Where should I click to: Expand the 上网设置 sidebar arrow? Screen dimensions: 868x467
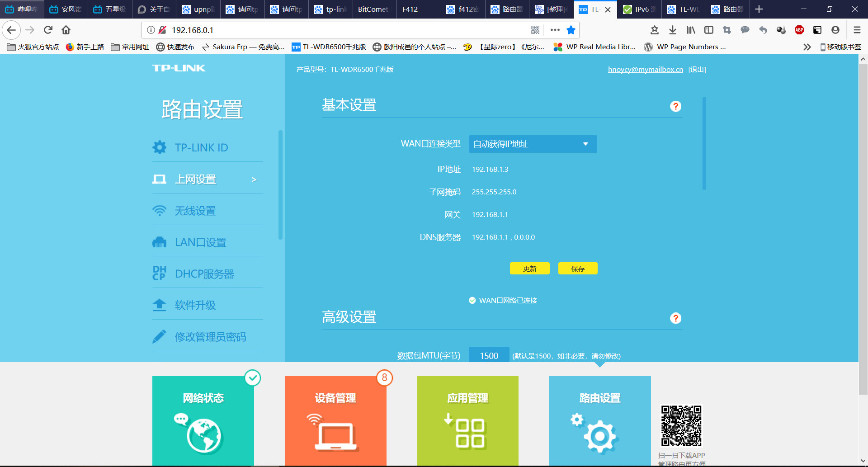tap(254, 179)
